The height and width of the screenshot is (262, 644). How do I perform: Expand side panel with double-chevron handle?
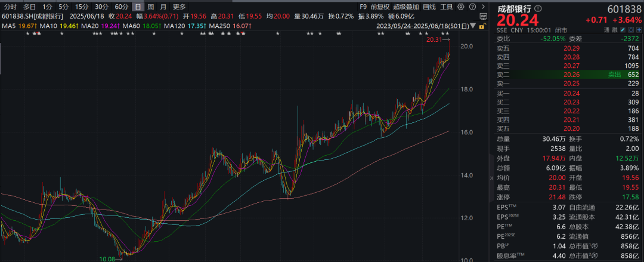(491, 178)
